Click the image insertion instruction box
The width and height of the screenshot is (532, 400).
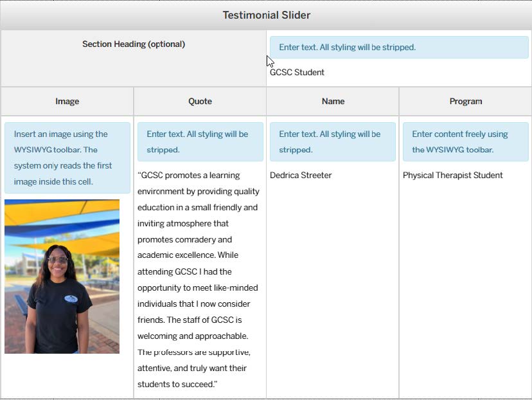point(67,158)
